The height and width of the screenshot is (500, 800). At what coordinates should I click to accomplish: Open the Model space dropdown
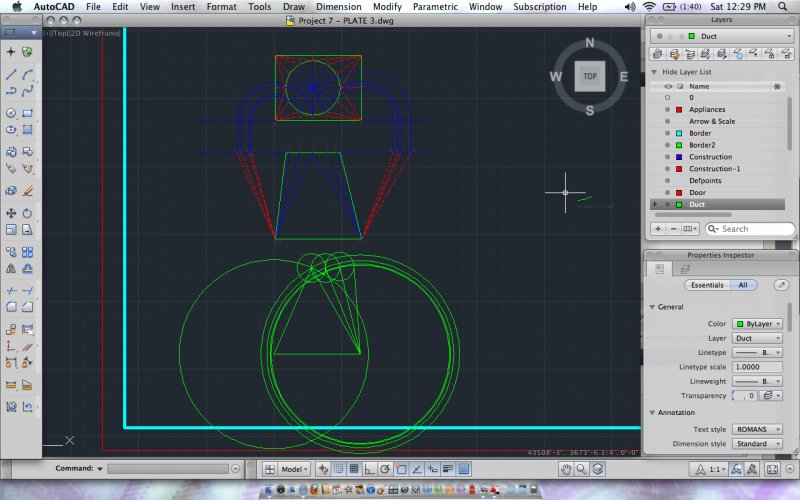tap(294, 469)
